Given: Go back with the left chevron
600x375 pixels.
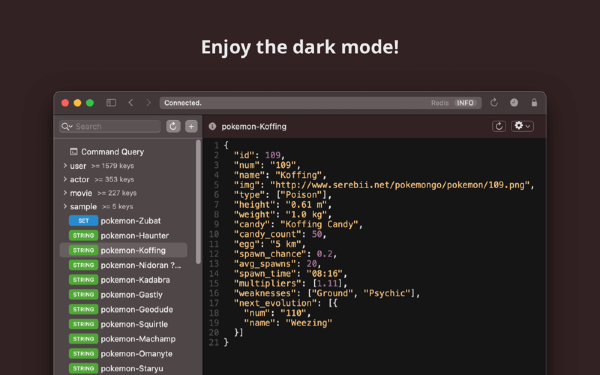Looking at the screenshot, I should (131, 103).
